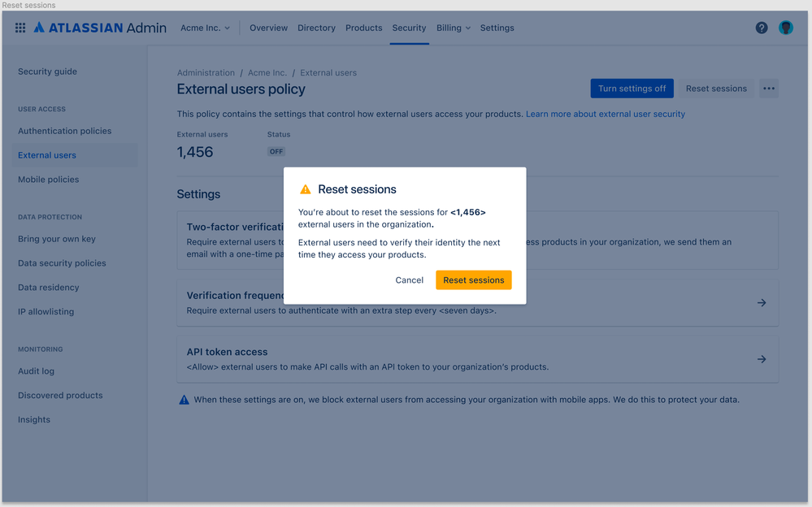Screen dimensions: 812x507
Task: Click the API token access heading
Action: [x=227, y=352]
